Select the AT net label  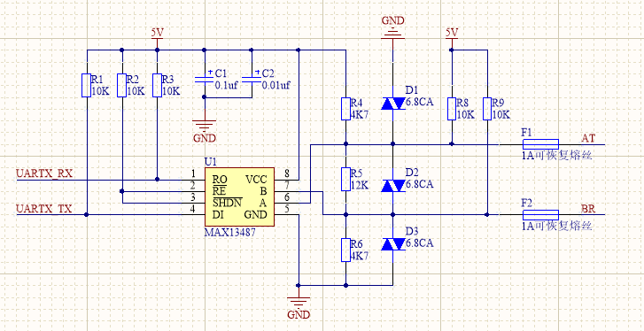coord(588,138)
